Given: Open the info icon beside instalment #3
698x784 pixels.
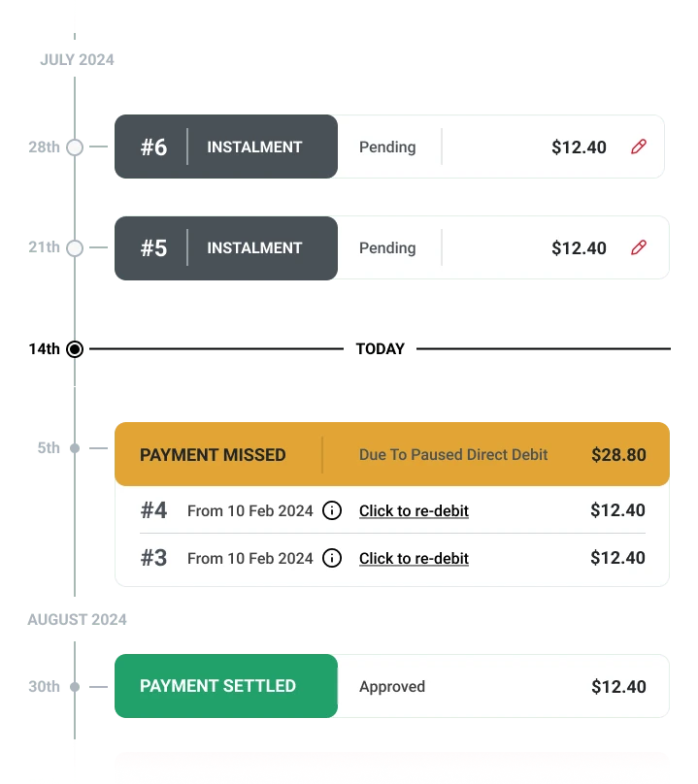Looking at the screenshot, I should click(331, 558).
